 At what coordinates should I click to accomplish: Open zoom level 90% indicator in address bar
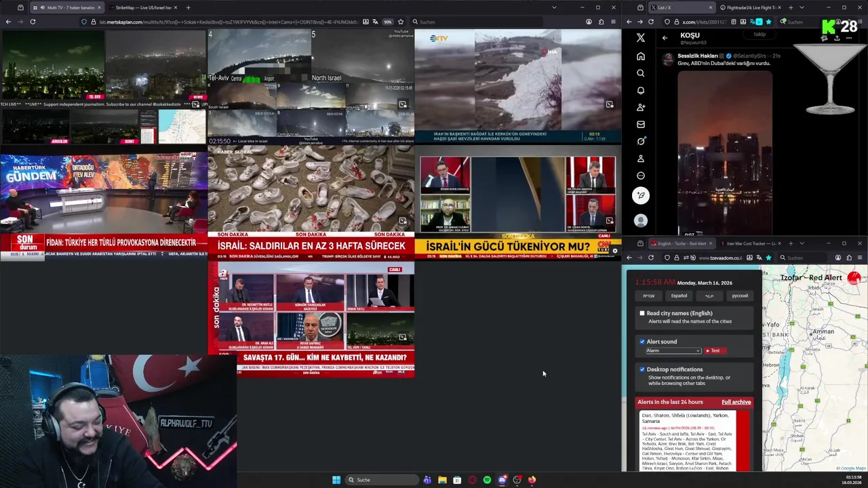point(388,22)
